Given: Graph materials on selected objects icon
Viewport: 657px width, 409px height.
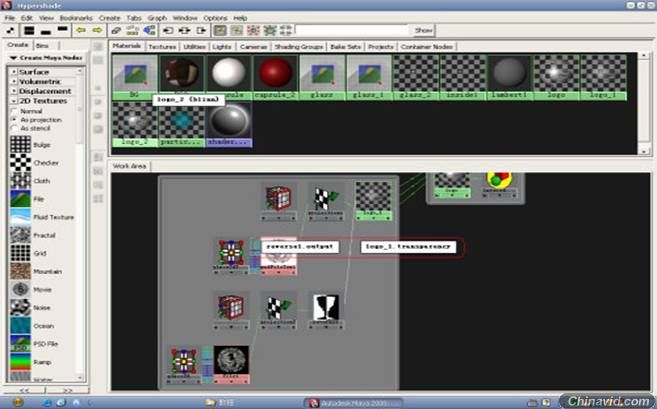Looking at the screenshot, I should click(x=149, y=30).
